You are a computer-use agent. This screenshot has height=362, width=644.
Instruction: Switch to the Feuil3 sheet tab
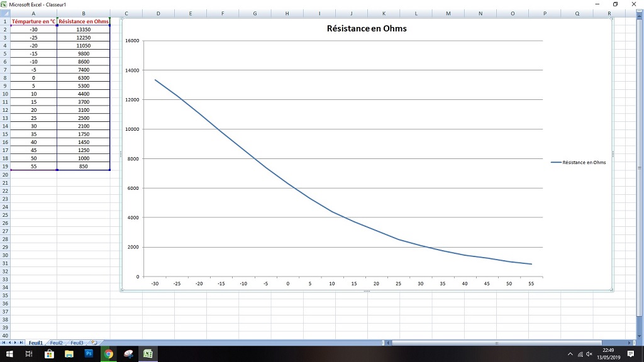77,343
